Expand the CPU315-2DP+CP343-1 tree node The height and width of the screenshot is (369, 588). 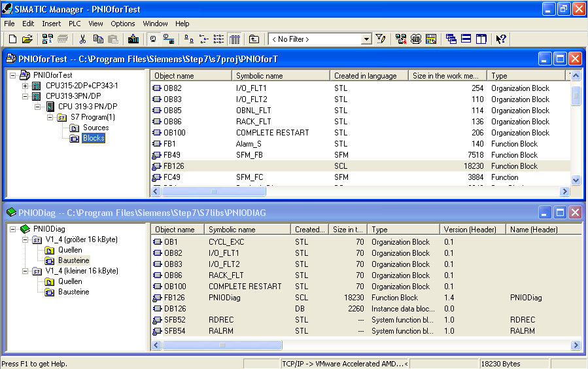26,86
